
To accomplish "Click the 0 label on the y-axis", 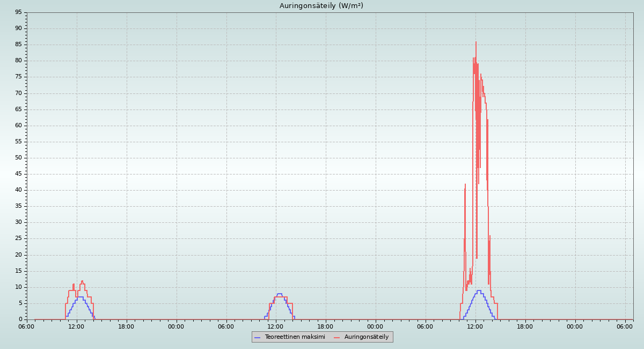I will tap(20, 319).
